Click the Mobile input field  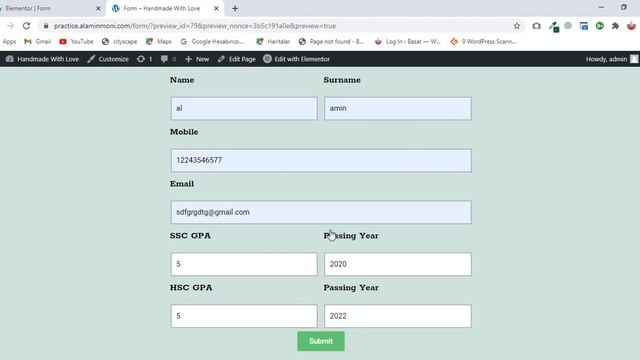tap(321, 160)
